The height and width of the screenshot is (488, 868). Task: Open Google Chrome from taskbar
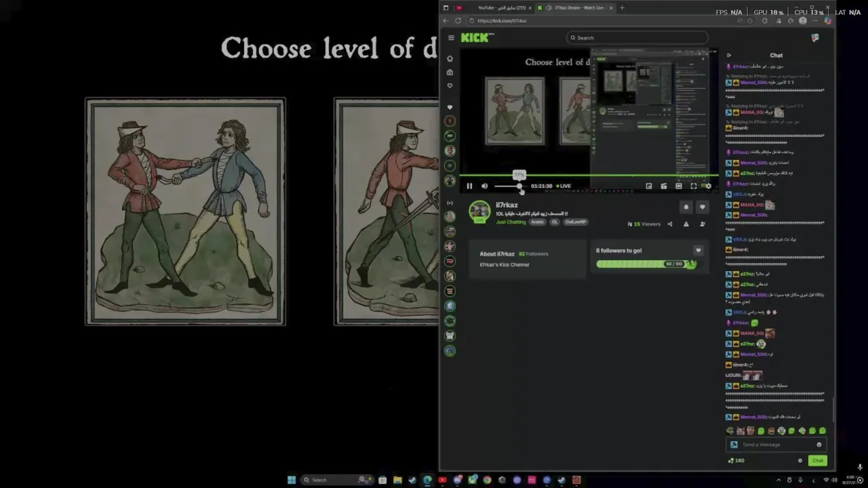pos(487,480)
